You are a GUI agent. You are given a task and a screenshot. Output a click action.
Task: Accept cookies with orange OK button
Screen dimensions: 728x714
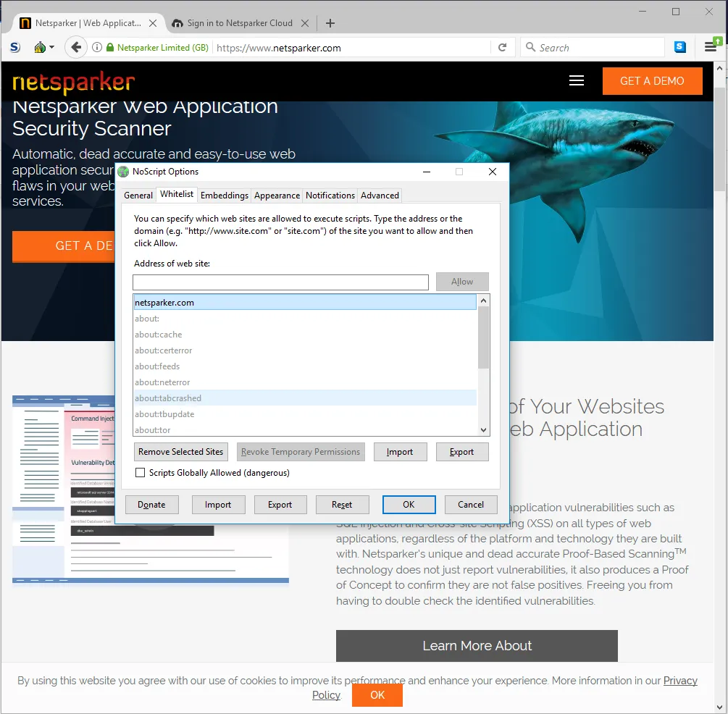[x=377, y=695]
